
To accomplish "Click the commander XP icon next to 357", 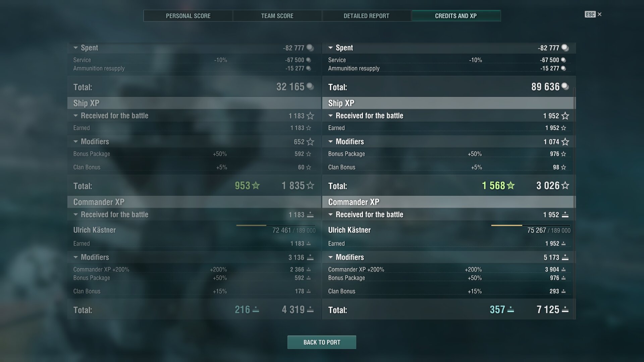I will [511, 310].
